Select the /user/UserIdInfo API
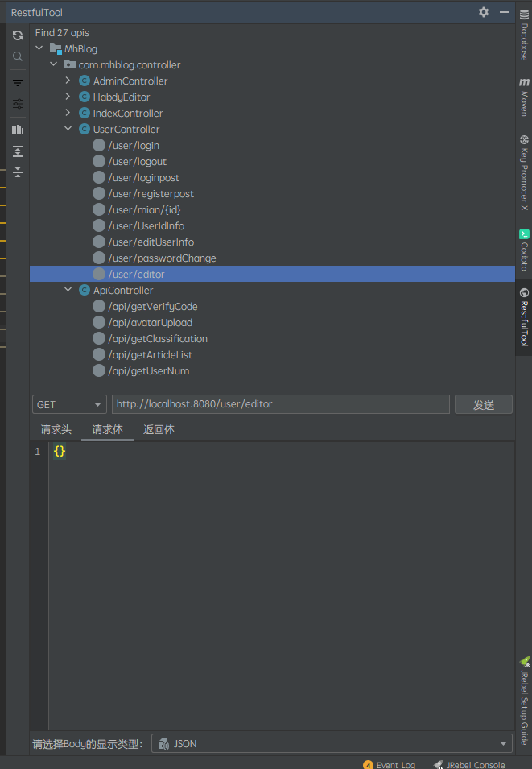Image resolution: width=532 pixels, height=769 pixels. click(146, 226)
